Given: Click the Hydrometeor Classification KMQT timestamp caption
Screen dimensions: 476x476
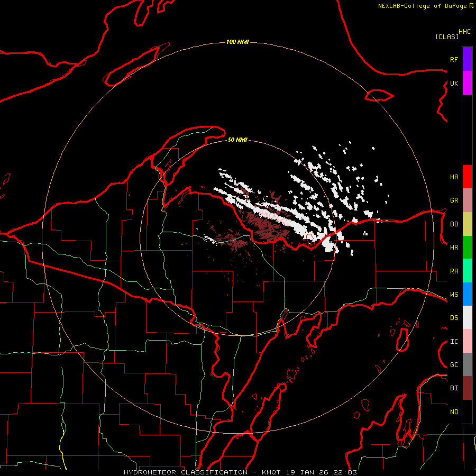Looking at the screenshot, I should (x=240, y=472).
